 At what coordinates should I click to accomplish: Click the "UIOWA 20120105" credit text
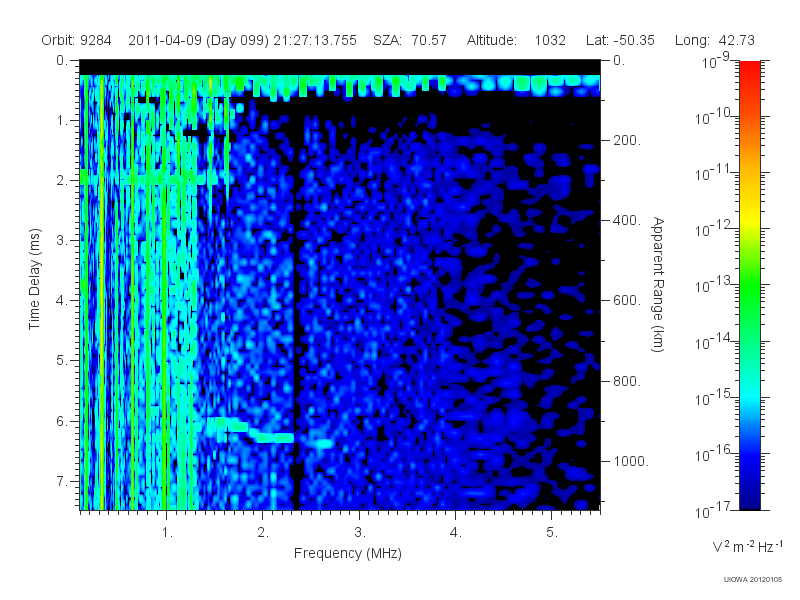point(753,580)
